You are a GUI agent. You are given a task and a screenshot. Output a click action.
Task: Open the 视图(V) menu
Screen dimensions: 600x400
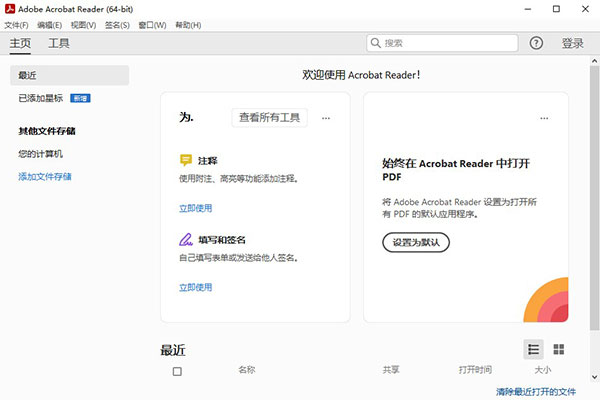(84, 24)
